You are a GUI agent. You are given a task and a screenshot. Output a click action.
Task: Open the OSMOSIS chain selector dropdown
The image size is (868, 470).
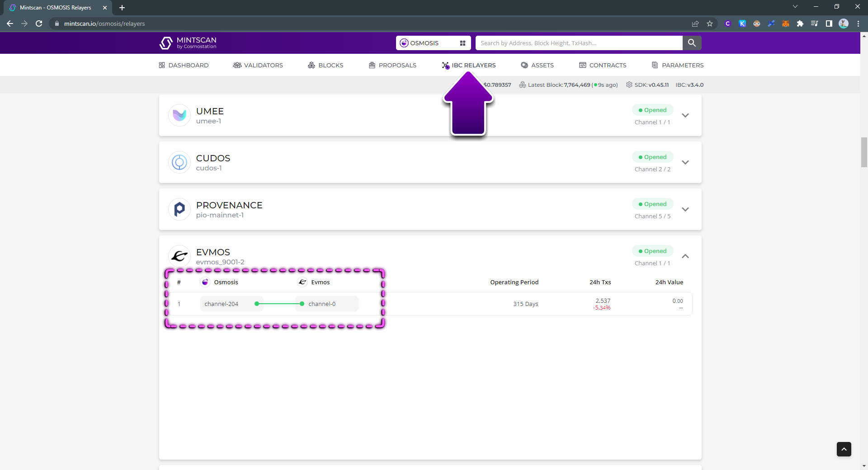pyautogui.click(x=433, y=43)
